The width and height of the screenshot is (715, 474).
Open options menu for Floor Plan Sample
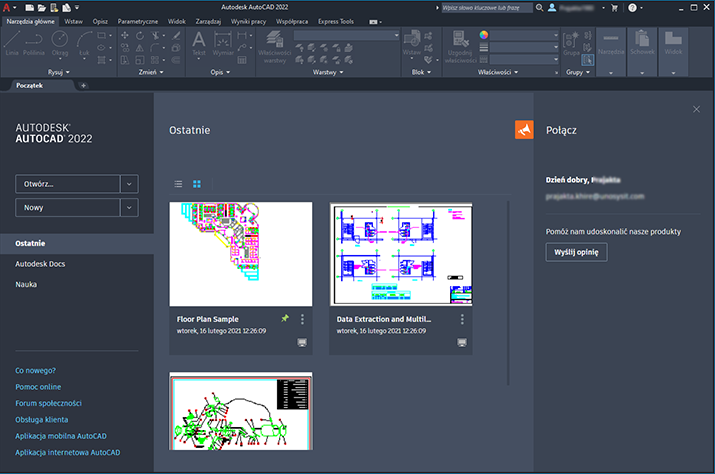(302, 319)
